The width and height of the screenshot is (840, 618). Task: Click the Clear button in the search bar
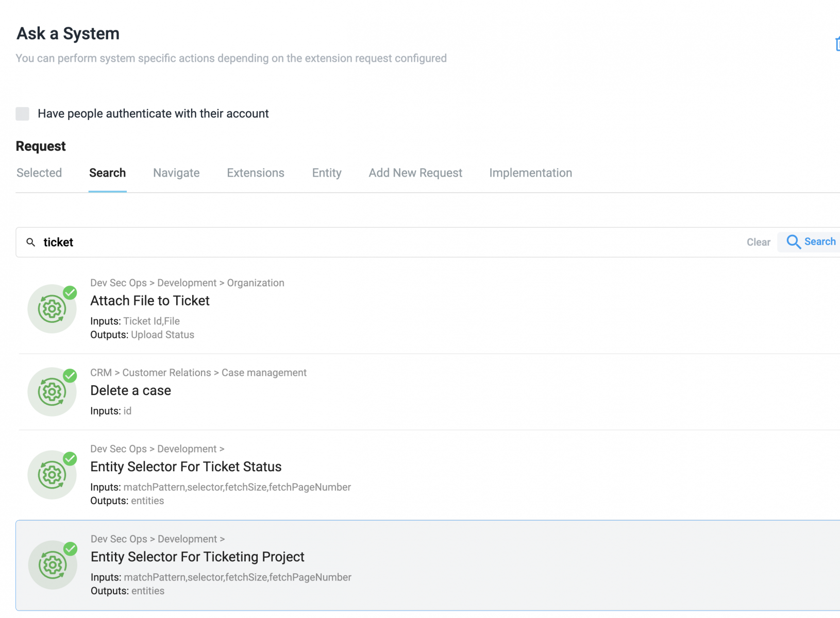[x=759, y=242]
